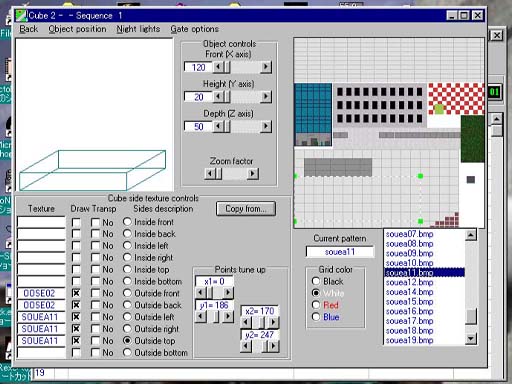This screenshot has width=512, height=384.
Task: Click the Copy from... button
Action: [x=246, y=209]
